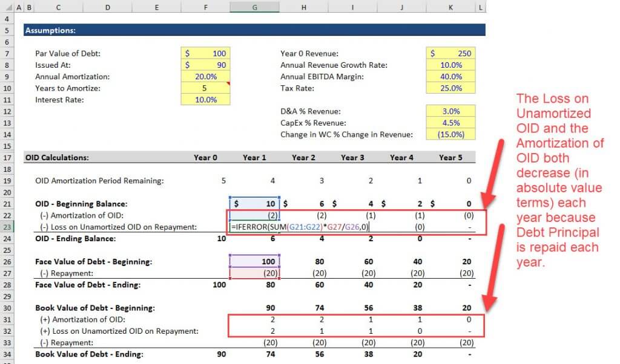
Task: Select the column K header
Action: (450, 7)
